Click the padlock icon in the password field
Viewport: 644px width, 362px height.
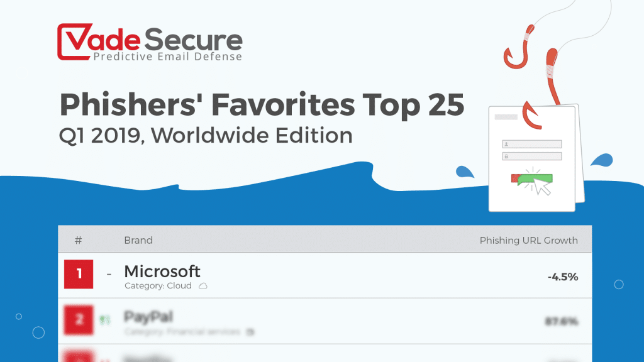coord(506,156)
